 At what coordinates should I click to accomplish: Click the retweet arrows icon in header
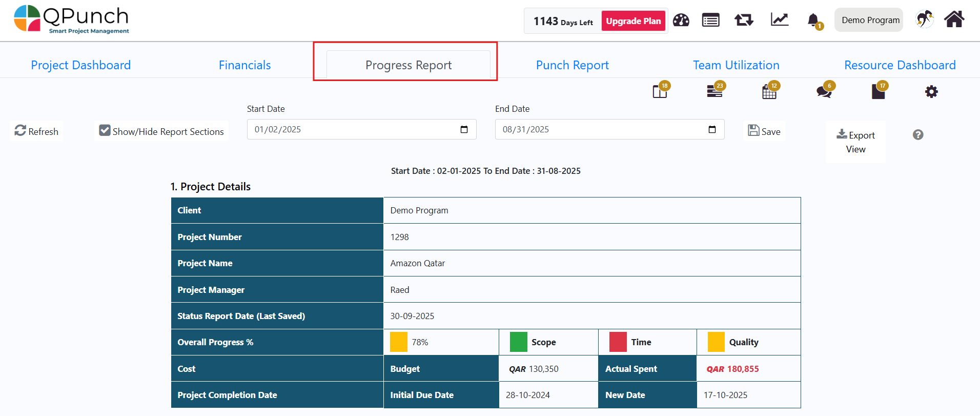point(744,20)
